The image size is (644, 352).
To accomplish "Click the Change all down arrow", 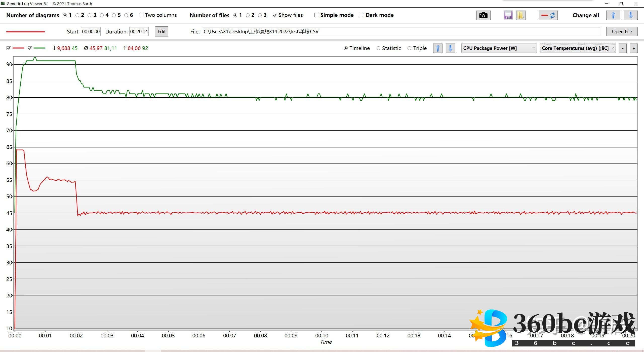I will coord(630,15).
